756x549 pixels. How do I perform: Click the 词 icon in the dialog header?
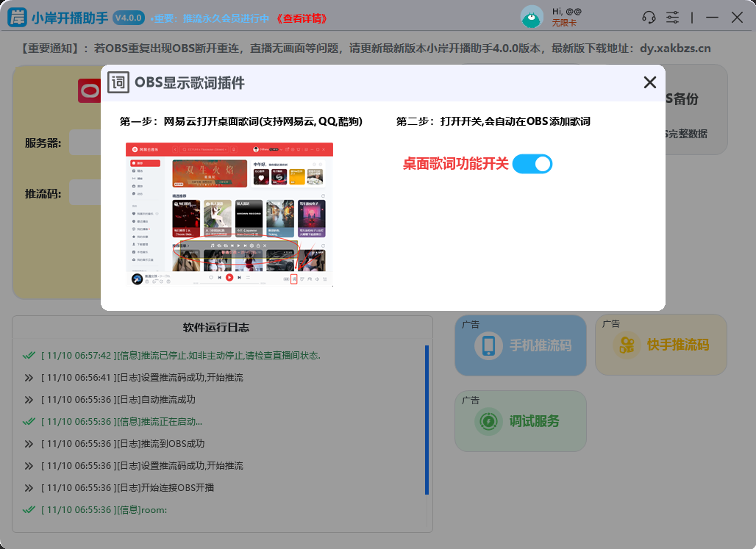(x=118, y=82)
